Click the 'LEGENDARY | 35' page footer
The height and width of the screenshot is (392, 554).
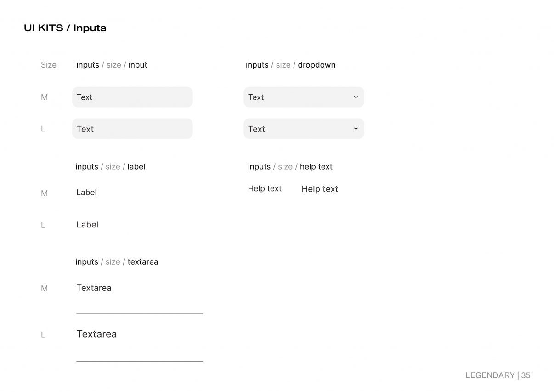(498, 375)
